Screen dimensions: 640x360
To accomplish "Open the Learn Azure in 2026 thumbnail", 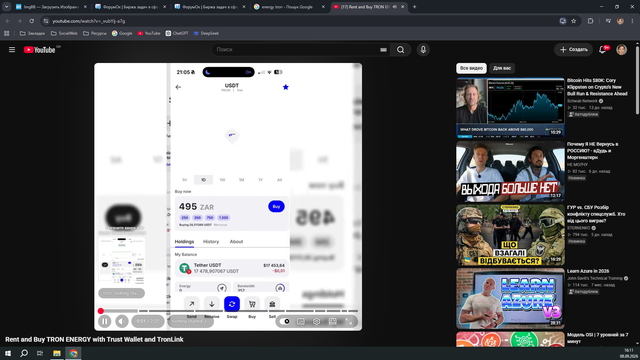I will click(510, 298).
